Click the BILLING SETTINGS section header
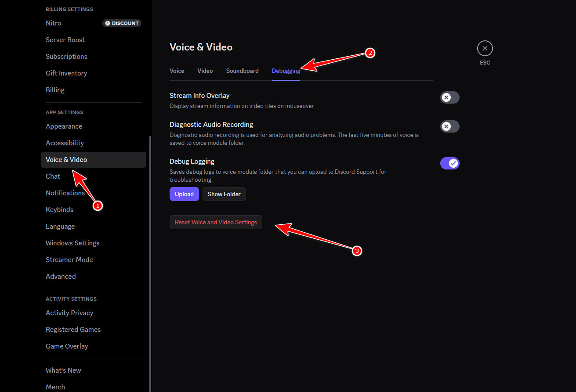 (x=69, y=9)
